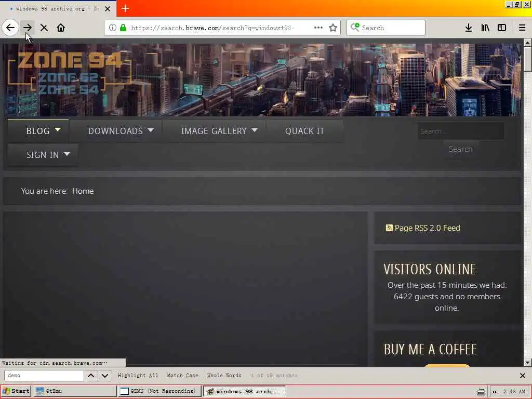Open the Library bookshelf icon
The height and width of the screenshot is (399, 532).
[x=485, y=28]
